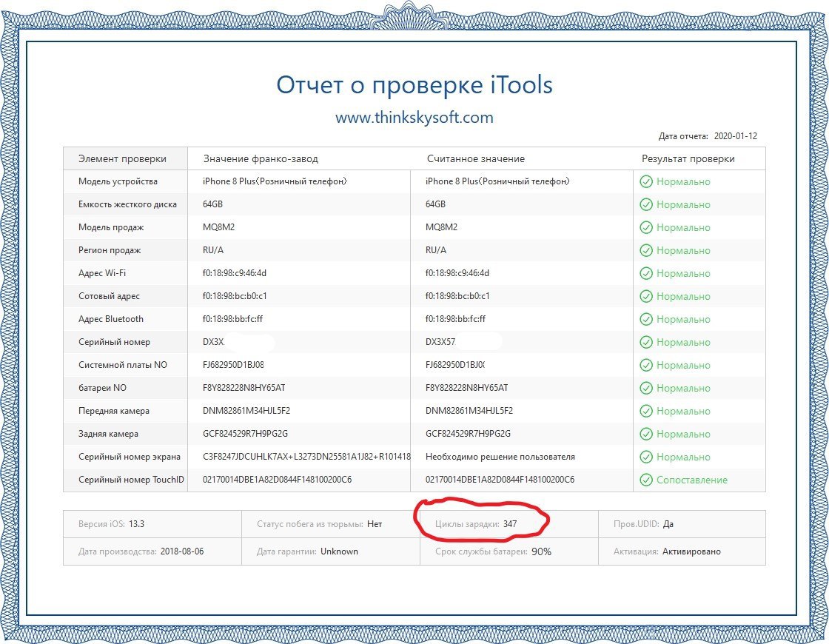Click the check icon in батареи NO row
829x644 pixels.
[x=646, y=388]
